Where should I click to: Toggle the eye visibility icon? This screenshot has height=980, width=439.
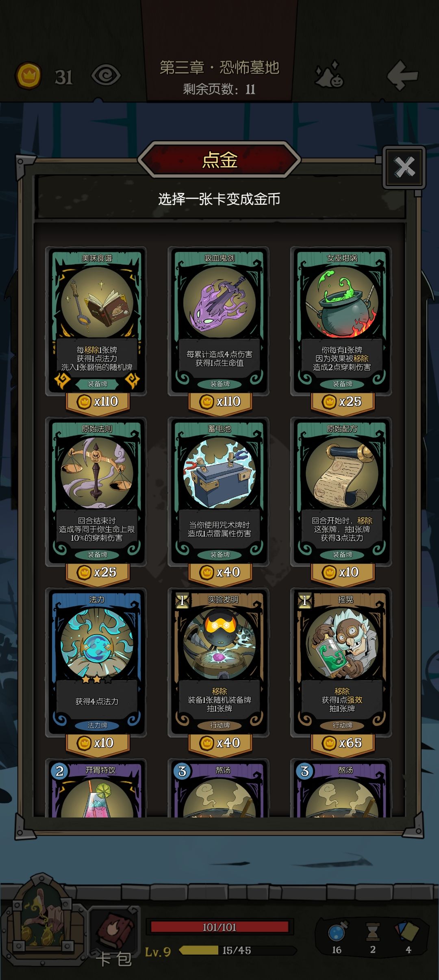point(106,76)
